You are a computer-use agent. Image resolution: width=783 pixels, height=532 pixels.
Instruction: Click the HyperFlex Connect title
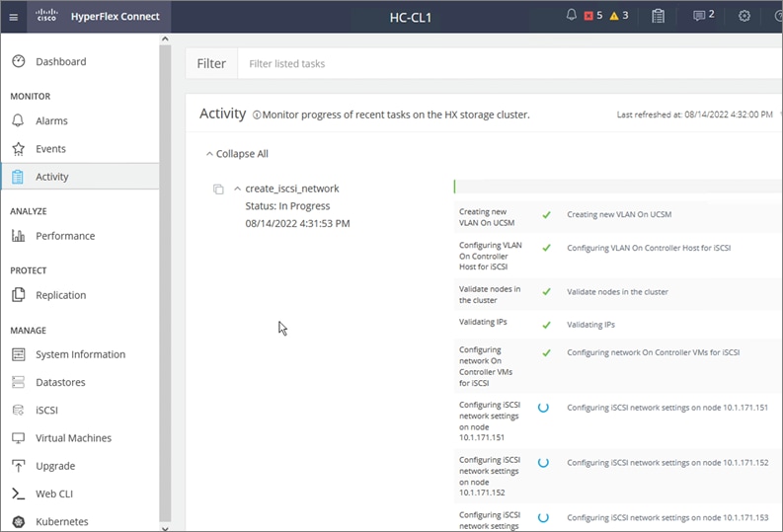coord(115,17)
